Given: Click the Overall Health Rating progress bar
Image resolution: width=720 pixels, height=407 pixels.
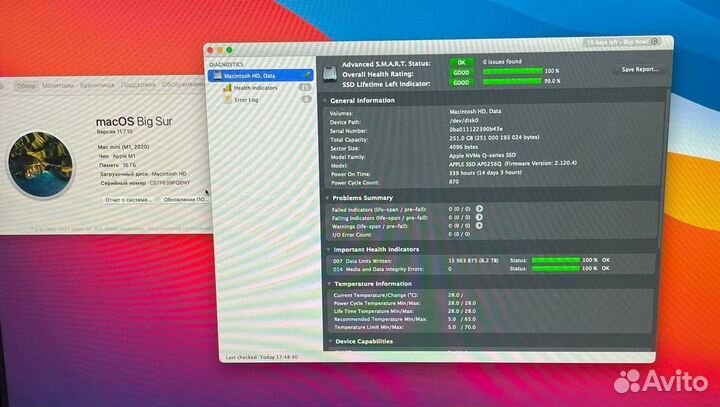Looking at the screenshot, I should 512,71.
